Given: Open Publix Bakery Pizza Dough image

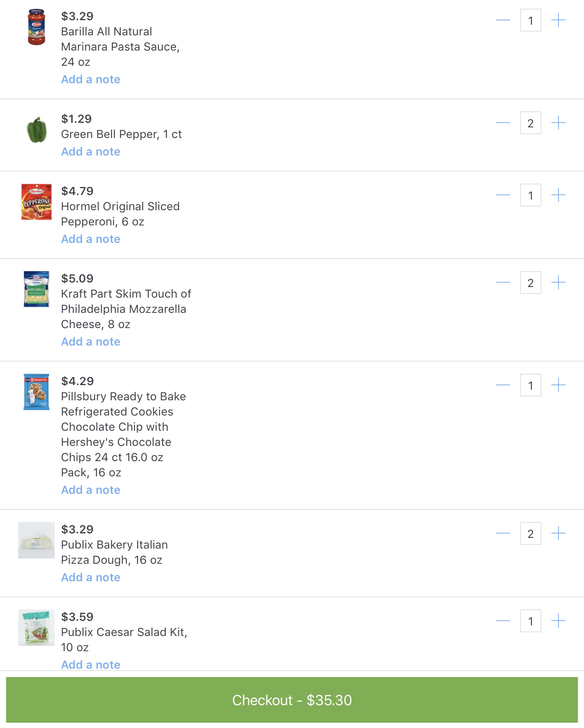Looking at the screenshot, I should tap(36, 540).
